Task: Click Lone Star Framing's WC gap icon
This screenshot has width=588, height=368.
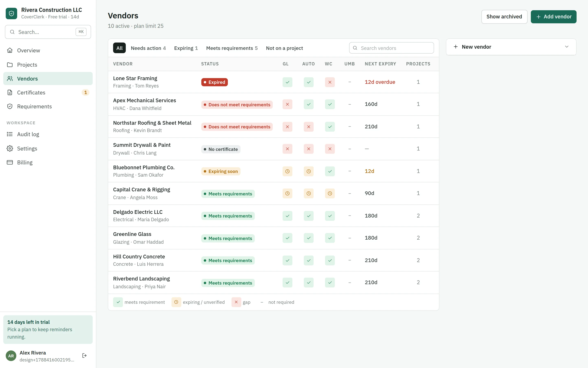Action: (330, 82)
